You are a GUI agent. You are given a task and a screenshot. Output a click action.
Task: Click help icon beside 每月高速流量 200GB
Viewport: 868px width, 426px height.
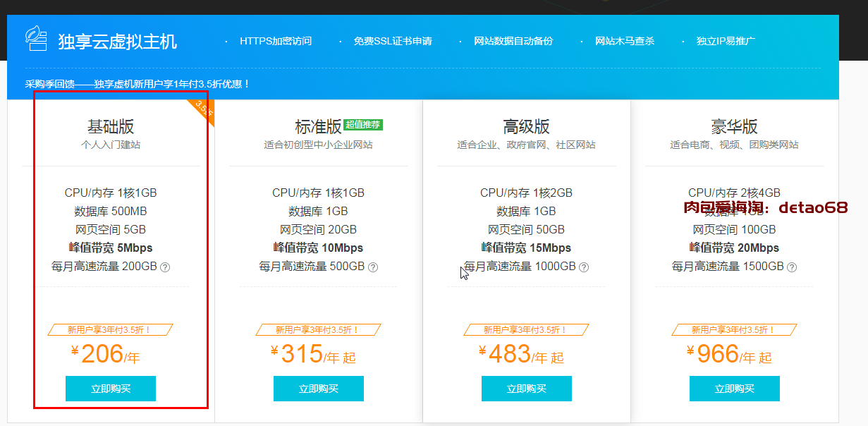[x=165, y=267]
